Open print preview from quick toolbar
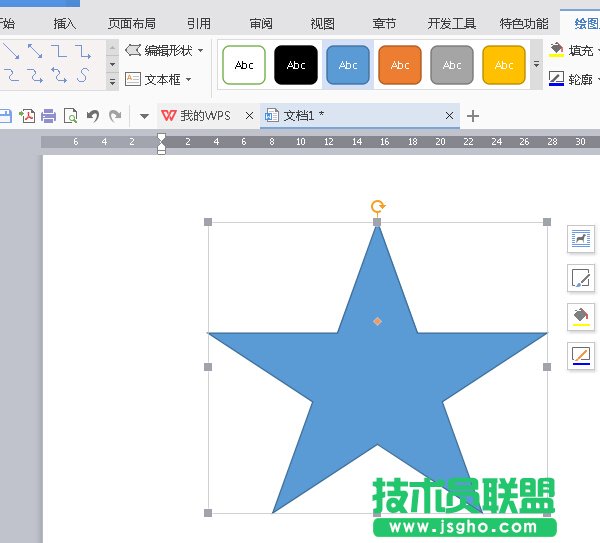 [x=70, y=116]
